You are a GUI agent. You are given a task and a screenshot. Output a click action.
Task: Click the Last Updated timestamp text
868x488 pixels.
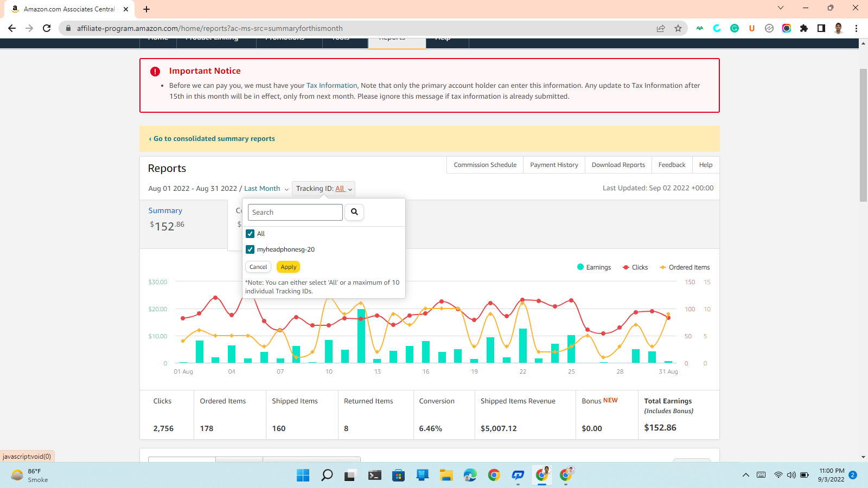pos(658,188)
